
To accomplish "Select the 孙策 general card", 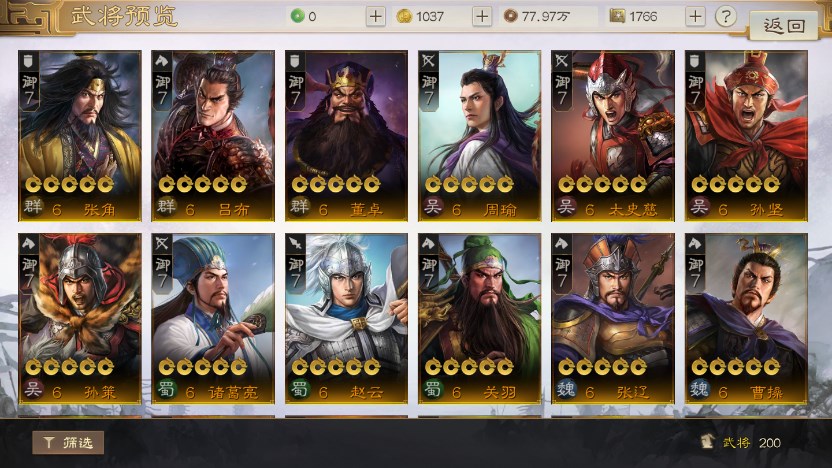I will click(80, 318).
